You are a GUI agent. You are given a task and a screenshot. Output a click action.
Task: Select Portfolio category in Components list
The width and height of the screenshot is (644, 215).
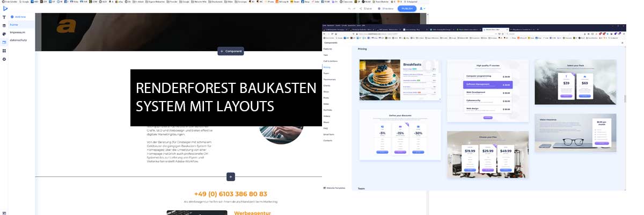tap(327, 110)
